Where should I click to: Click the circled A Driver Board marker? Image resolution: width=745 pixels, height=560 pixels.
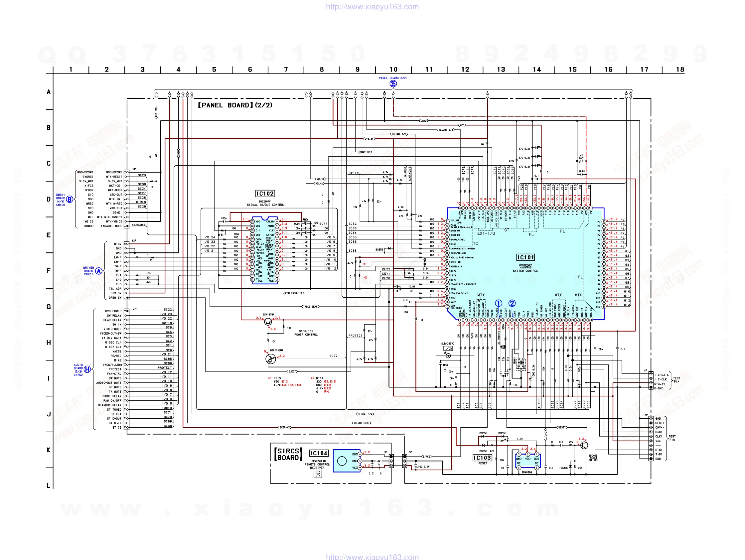click(98, 271)
